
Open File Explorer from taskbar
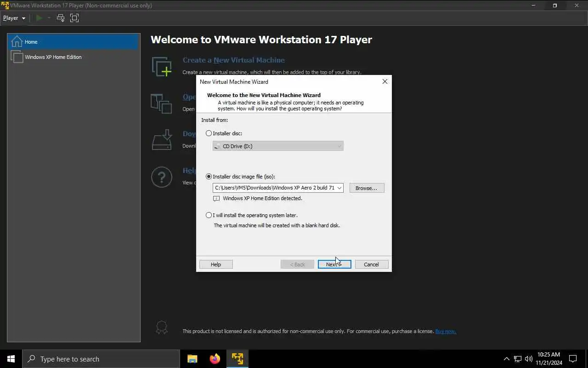click(x=192, y=359)
